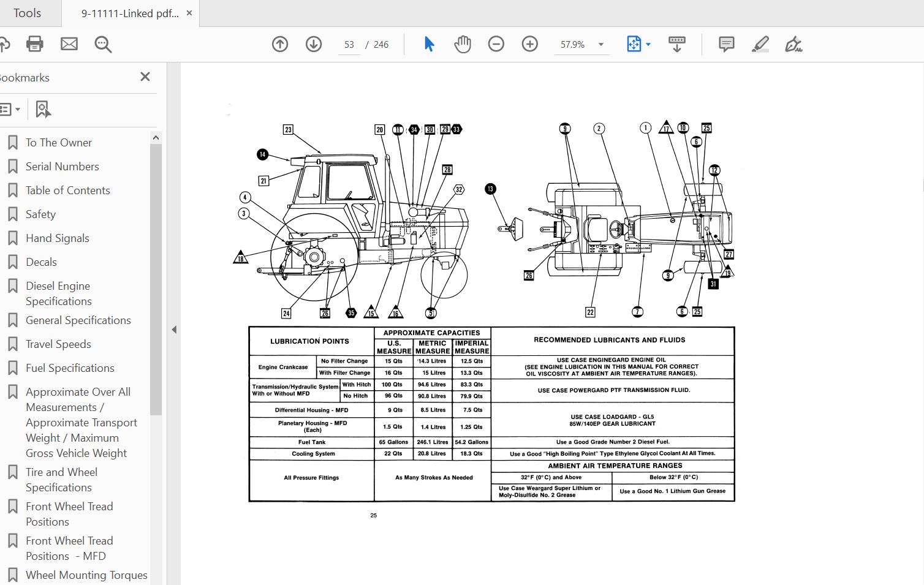Image resolution: width=924 pixels, height=585 pixels.
Task: Open the Serial Numbers bookmark
Action: pyautogui.click(x=62, y=167)
